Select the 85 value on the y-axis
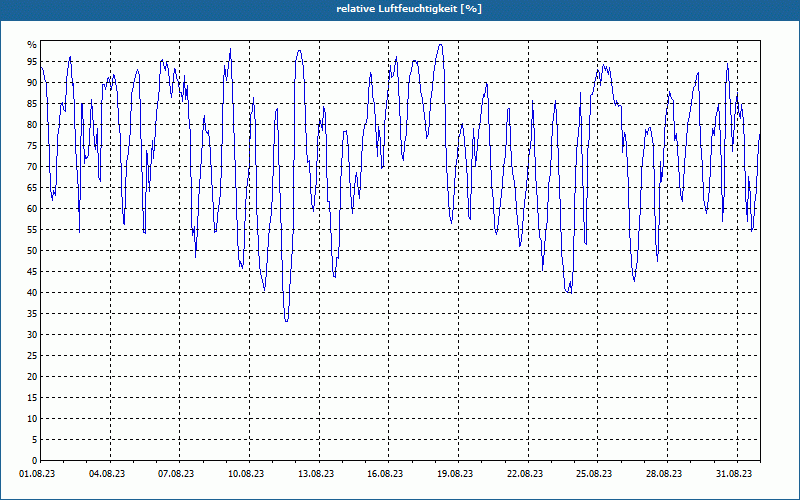Image resolution: width=800 pixels, height=500 pixels. click(x=32, y=104)
